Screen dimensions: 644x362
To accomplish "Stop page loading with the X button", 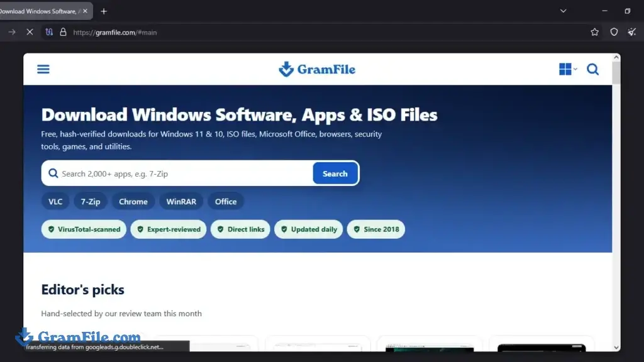I will click(30, 32).
